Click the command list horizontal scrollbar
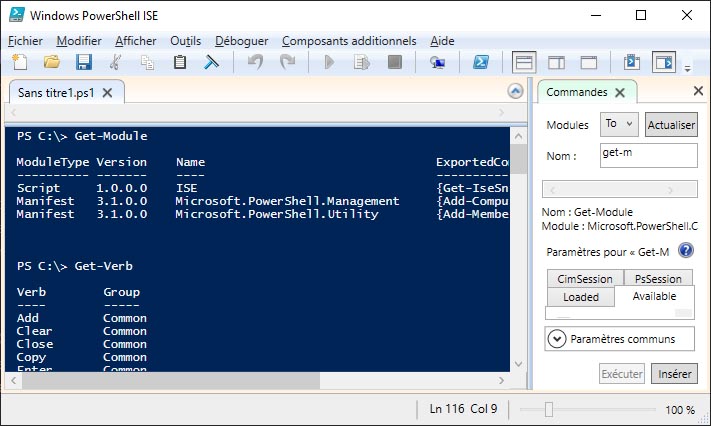 coord(620,189)
